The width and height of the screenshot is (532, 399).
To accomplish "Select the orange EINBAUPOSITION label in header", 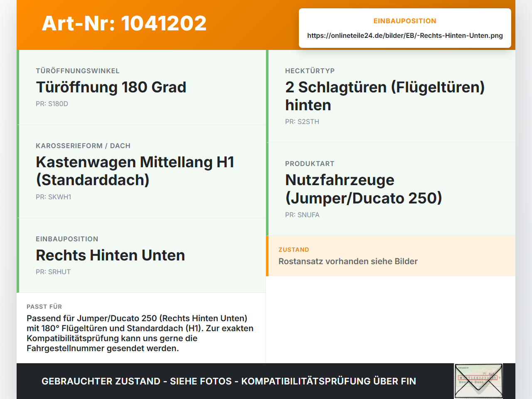I will (x=405, y=21).
